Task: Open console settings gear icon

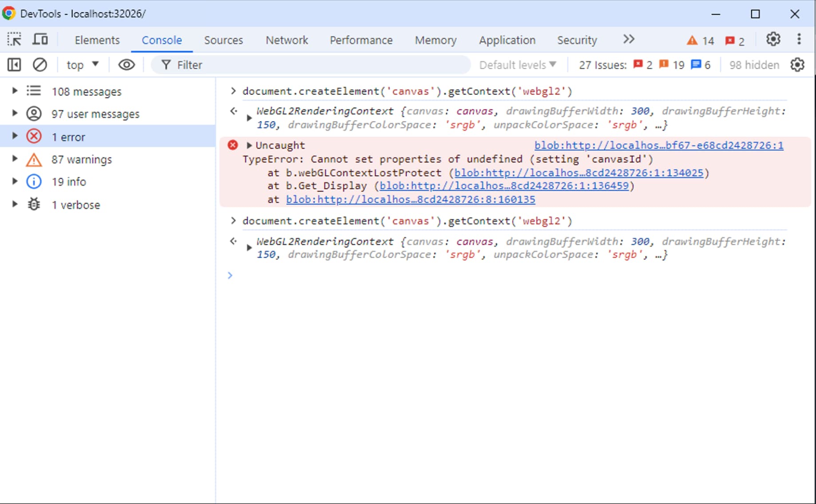Action: (x=797, y=65)
